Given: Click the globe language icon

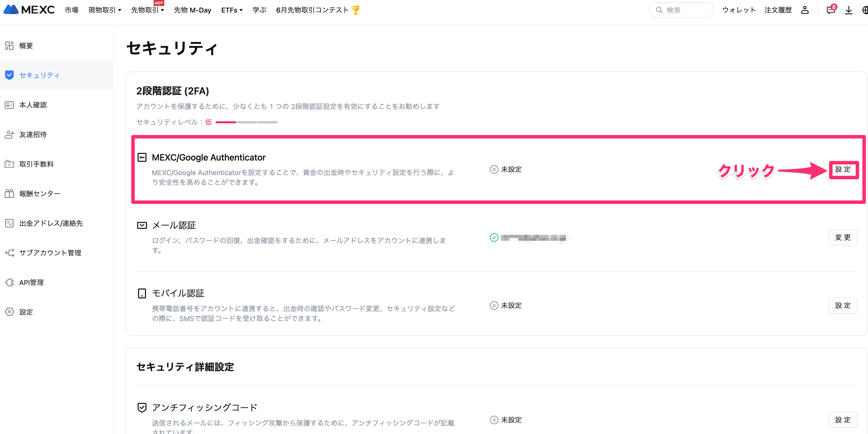Looking at the screenshot, I should pyautogui.click(x=865, y=10).
